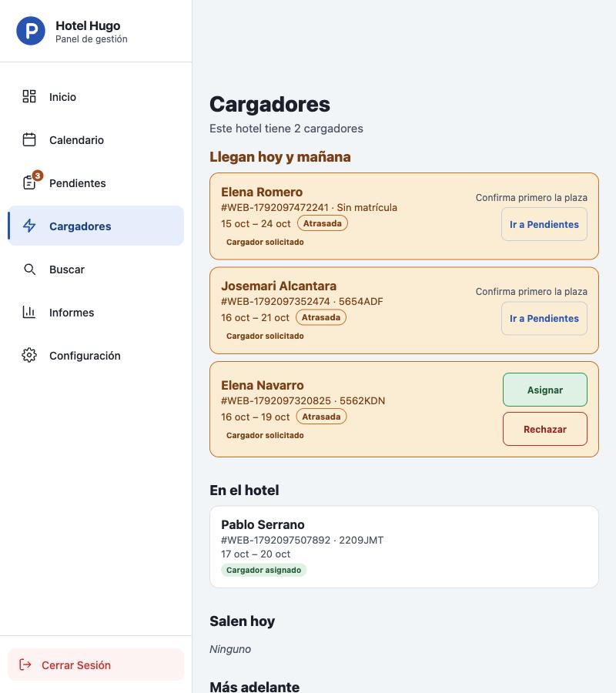Click the Ninguno text under Salen hoy

[x=230, y=649]
